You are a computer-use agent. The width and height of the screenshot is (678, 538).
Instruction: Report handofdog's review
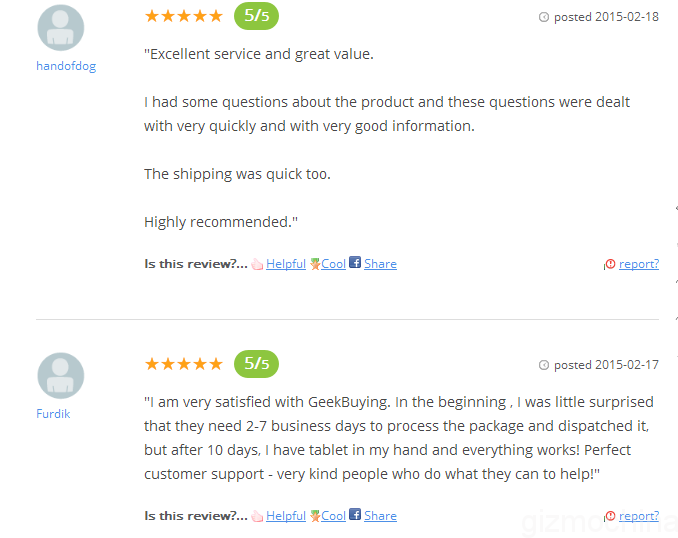tap(638, 264)
